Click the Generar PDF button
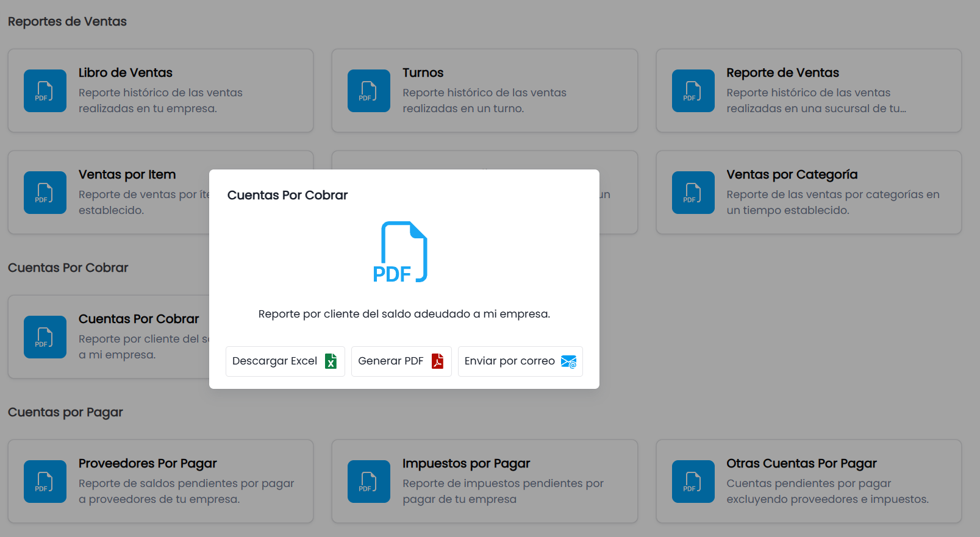 [x=401, y=361]
